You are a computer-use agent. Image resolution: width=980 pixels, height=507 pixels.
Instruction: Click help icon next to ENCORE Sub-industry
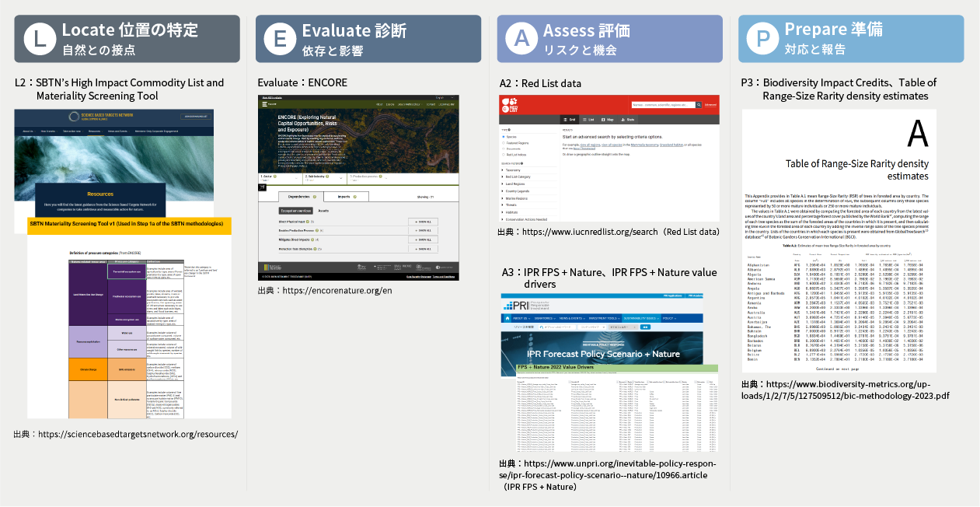tap(327, 177)
